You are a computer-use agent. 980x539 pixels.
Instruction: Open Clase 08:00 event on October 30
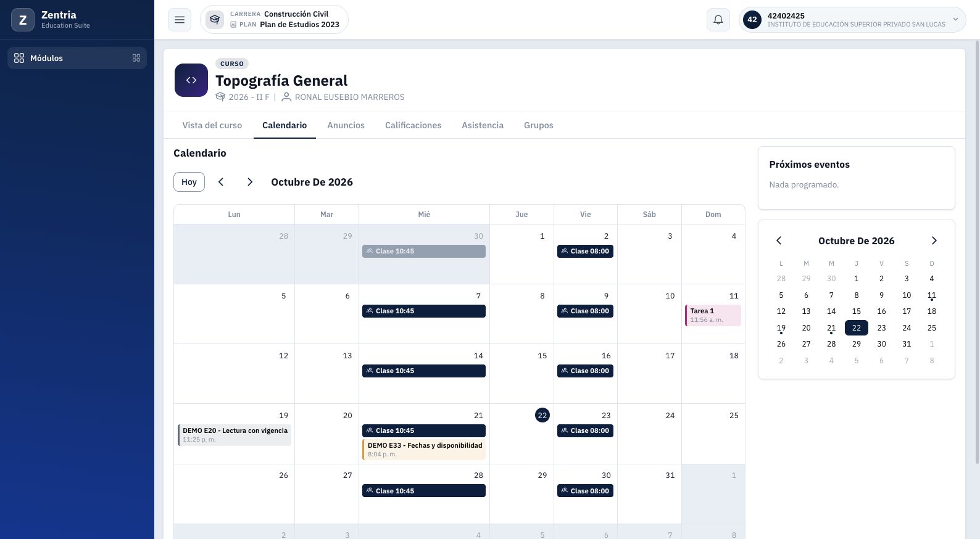click(x=585, y=491)
